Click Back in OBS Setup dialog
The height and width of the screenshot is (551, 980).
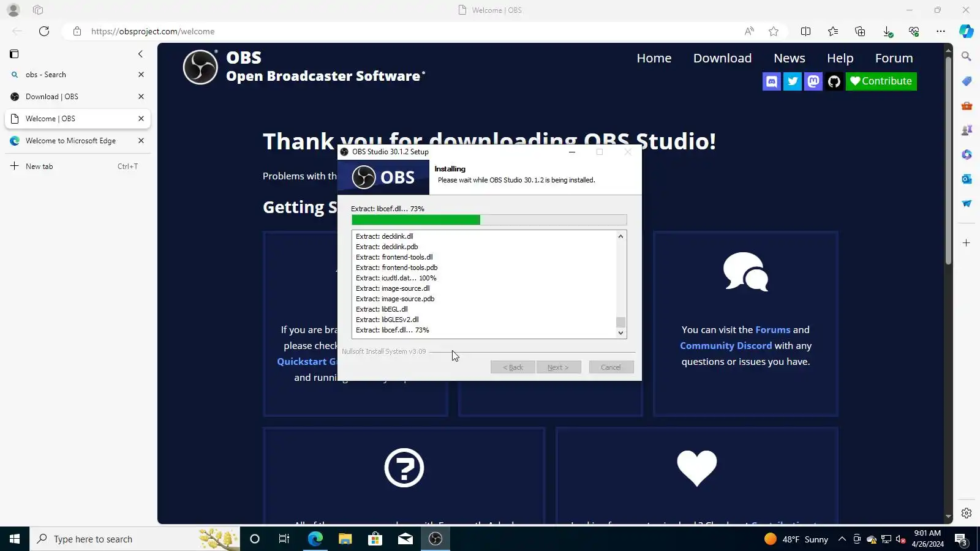513,367
